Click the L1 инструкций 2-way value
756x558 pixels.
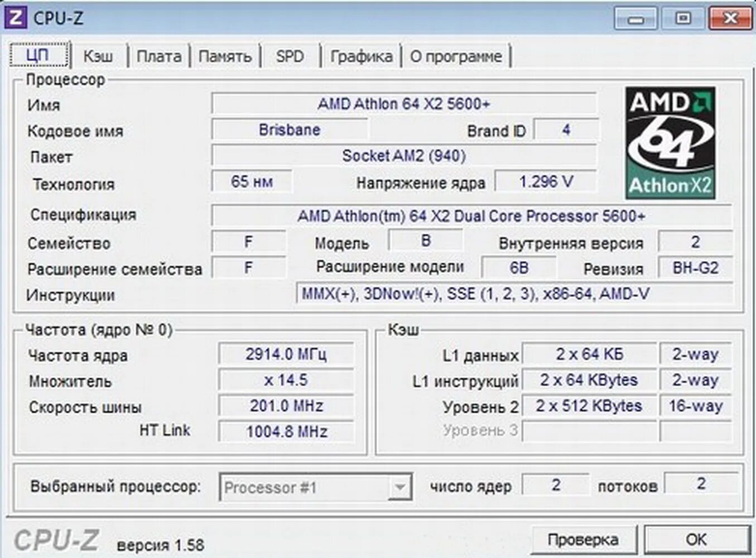(696, 380)
